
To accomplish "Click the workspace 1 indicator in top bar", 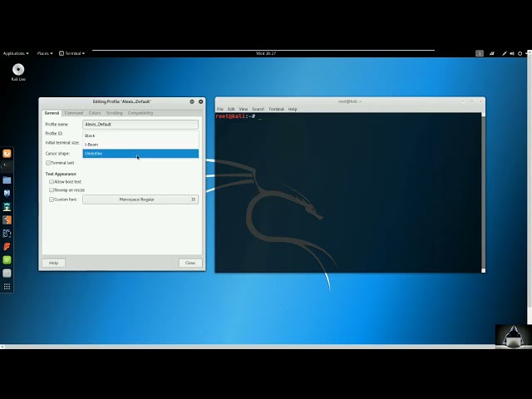I will click(x=480, y=53).
